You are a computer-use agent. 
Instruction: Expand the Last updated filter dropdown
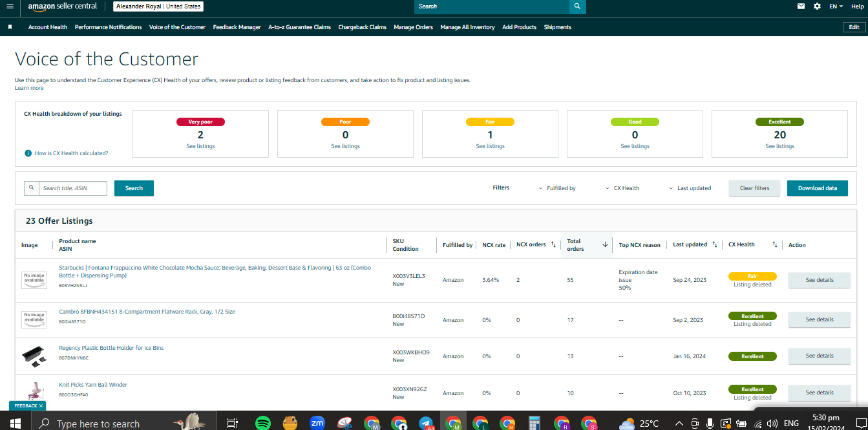click(690, 188)
